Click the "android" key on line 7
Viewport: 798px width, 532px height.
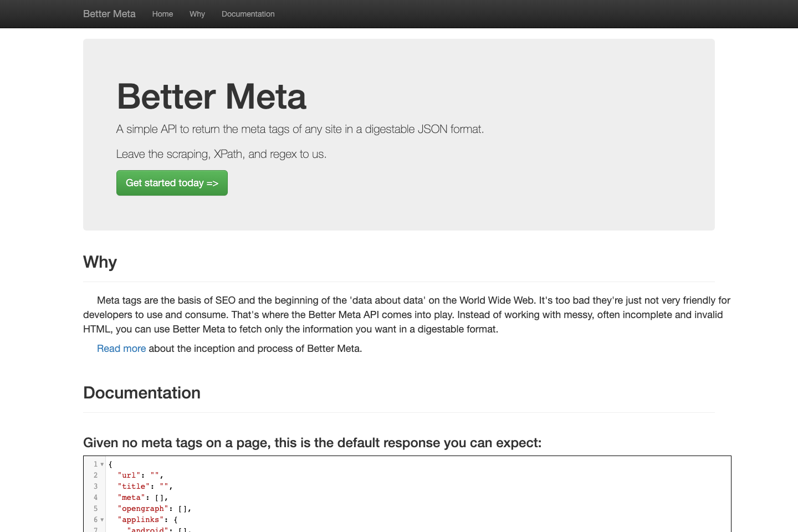(147, 529)
